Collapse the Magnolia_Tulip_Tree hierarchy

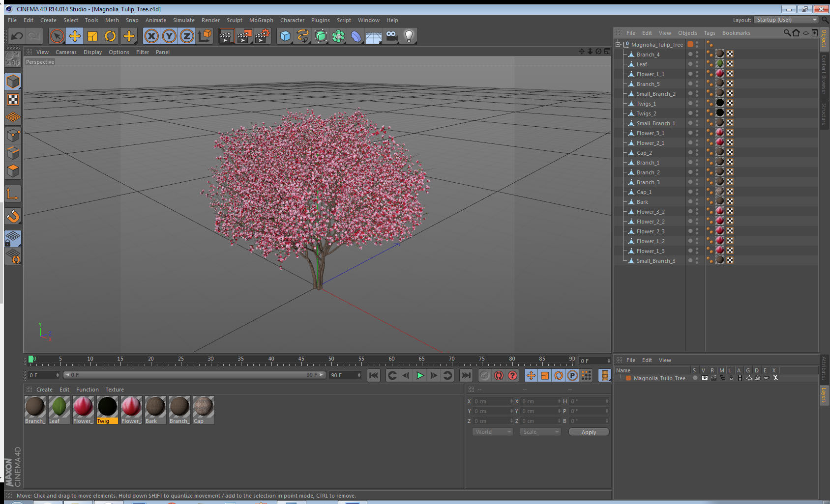618,44
